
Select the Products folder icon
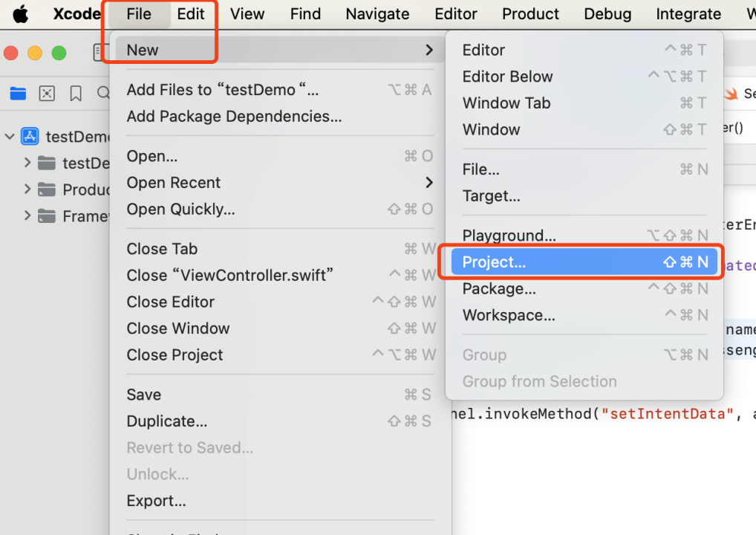47,189
